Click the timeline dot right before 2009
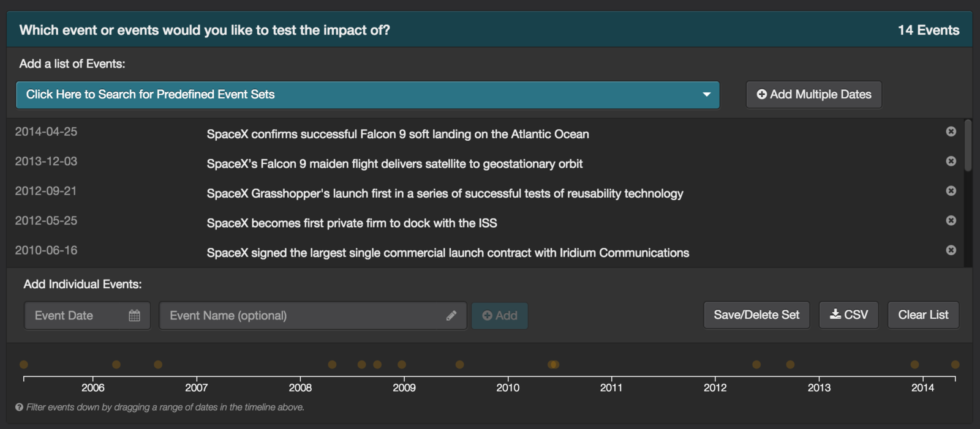This screenshot has height=429, width=980. (x=402, y=365)
